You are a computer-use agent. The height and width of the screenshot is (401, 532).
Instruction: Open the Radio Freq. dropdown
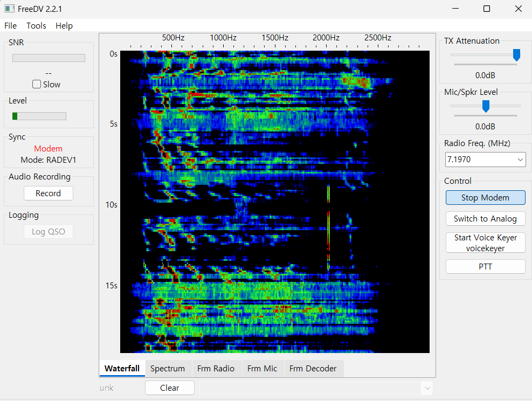tap(520, 160)
